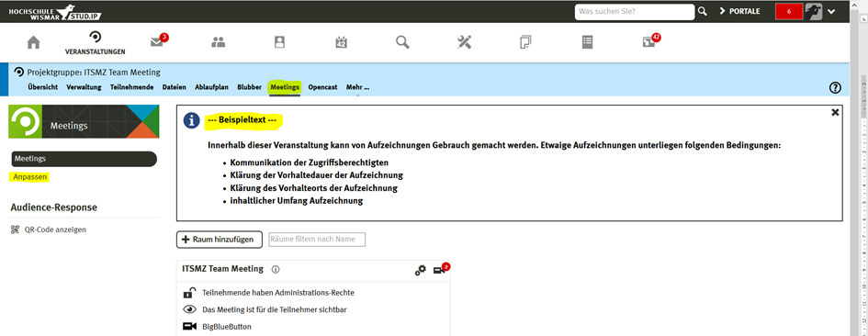Image resolution: width=868 pixels, height=336 pixels.
Task: Click the room name filter field
Action: [317, 240]
